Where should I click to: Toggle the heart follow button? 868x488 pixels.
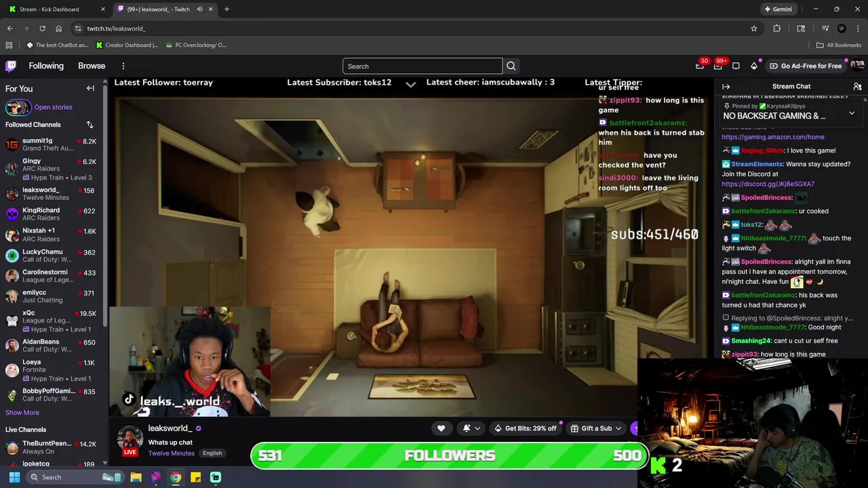pos(441,428)
